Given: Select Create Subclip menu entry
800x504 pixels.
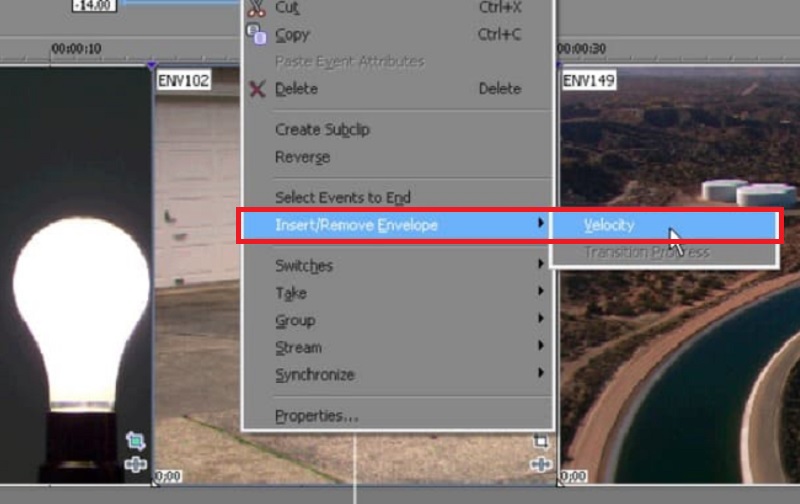Looking at the screenshot, I should point(398,130).
